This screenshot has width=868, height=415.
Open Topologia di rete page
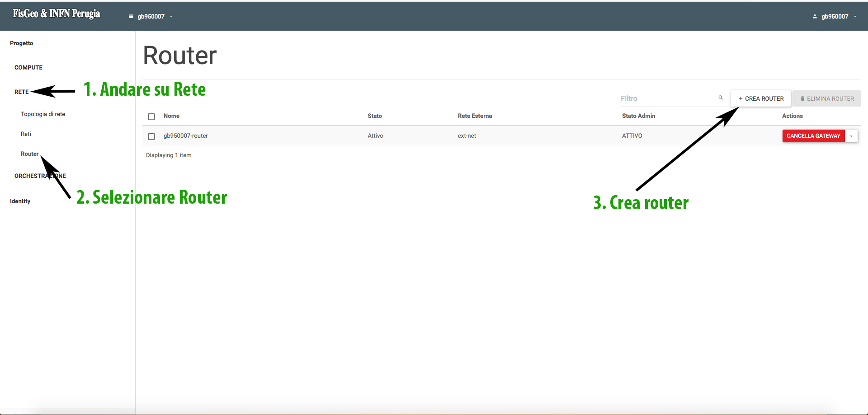tap(43, 114)
